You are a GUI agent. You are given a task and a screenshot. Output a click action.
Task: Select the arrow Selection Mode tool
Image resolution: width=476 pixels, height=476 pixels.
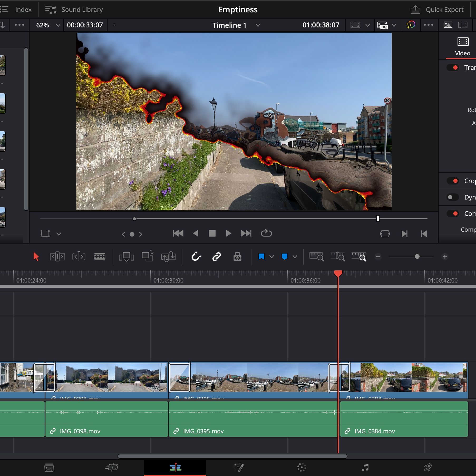click(x=36, y=256)
